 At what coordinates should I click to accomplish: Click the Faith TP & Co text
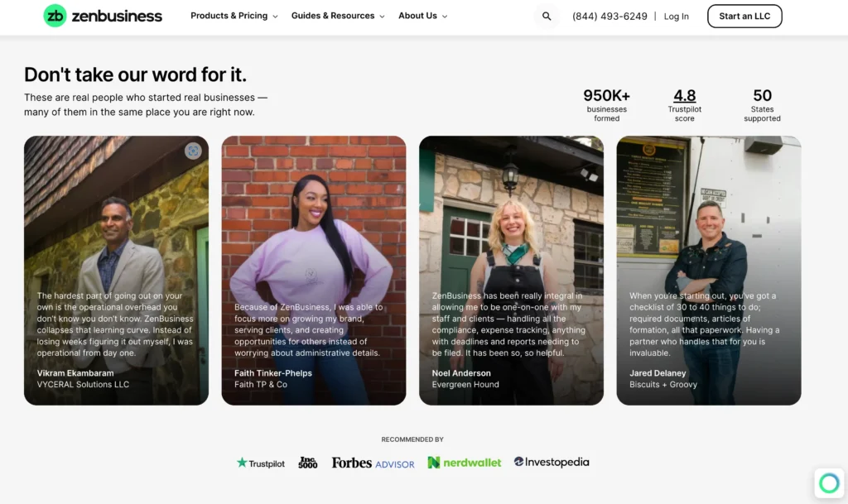pyautogui.click(x=261, y=385)
